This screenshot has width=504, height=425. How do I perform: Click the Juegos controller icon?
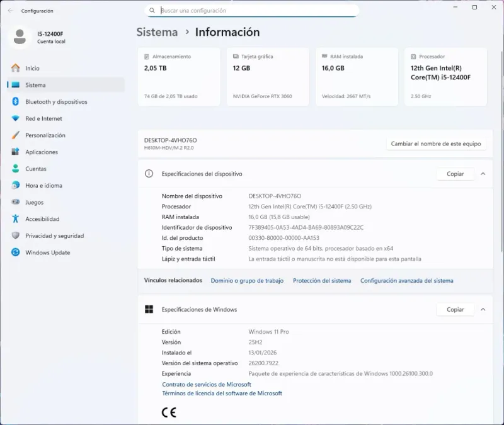(x=15, y=202)
